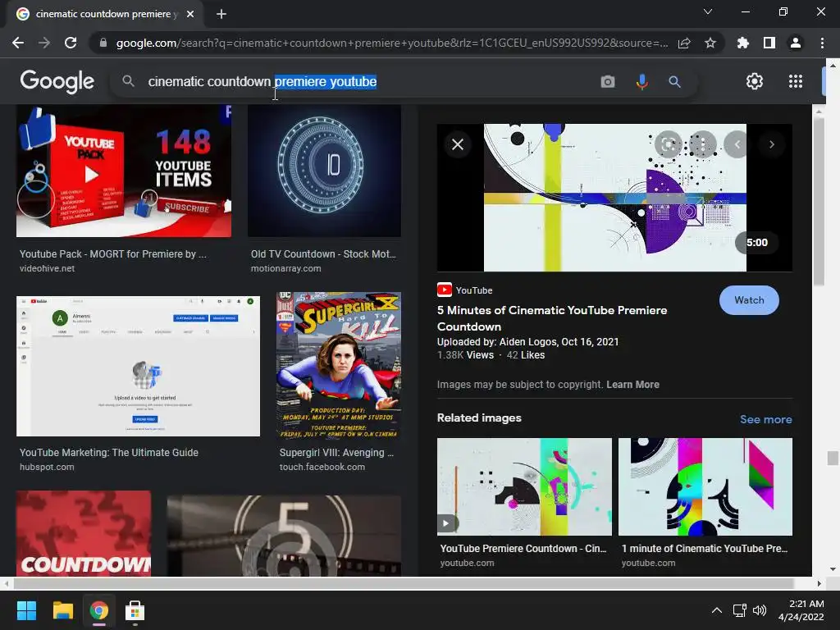The image size is (840, 630).
Task: Open the Windows Start menu
Action: (26, 610)
